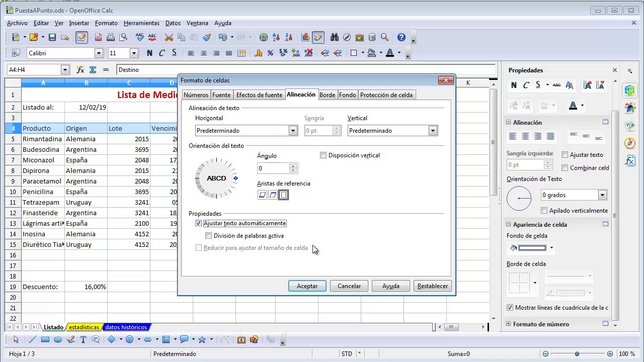Click the Cancelar button
Viewport: 644px width, 362px height.
click(349, 286)
